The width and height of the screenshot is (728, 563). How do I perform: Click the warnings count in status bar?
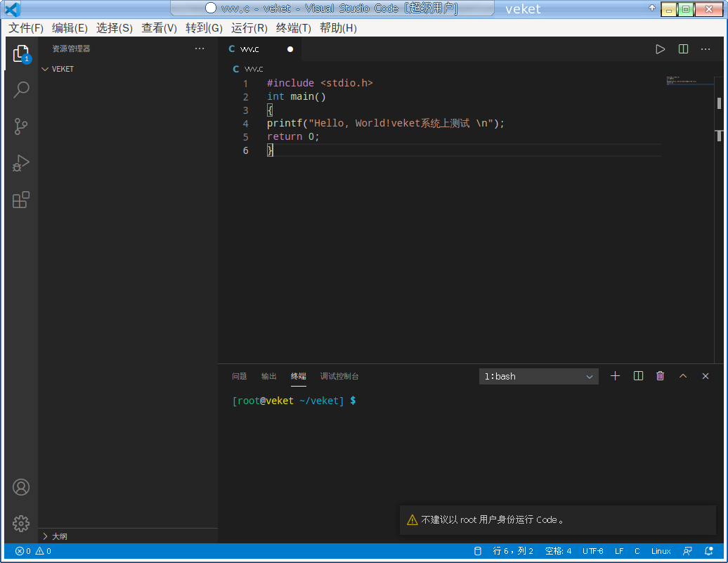(x=43, y=551)
